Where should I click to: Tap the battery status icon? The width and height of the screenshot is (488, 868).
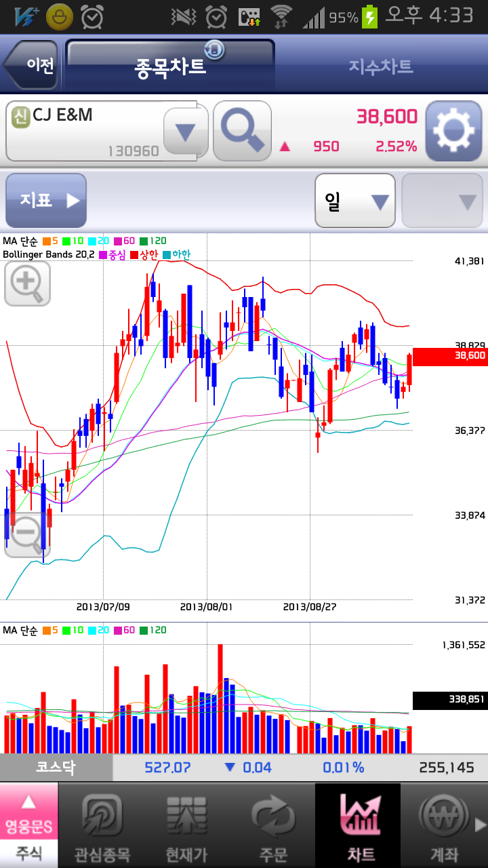(x=371, y=16)
